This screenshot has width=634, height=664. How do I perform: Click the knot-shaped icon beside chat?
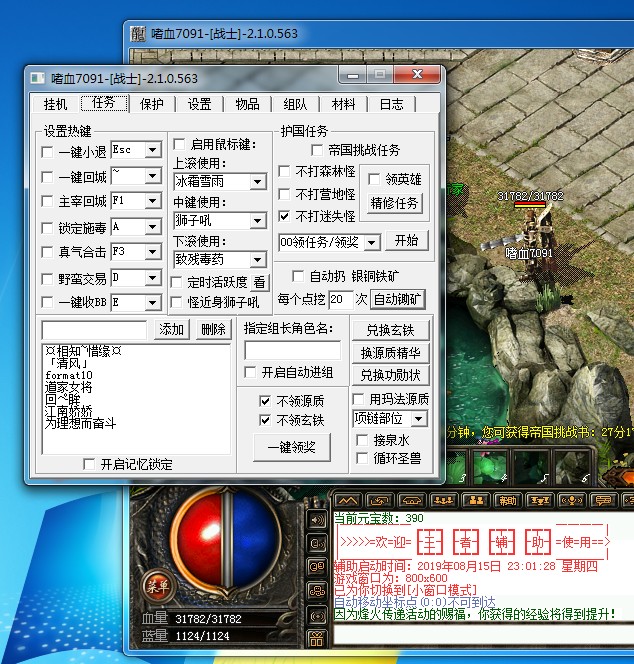pos(317,590)
